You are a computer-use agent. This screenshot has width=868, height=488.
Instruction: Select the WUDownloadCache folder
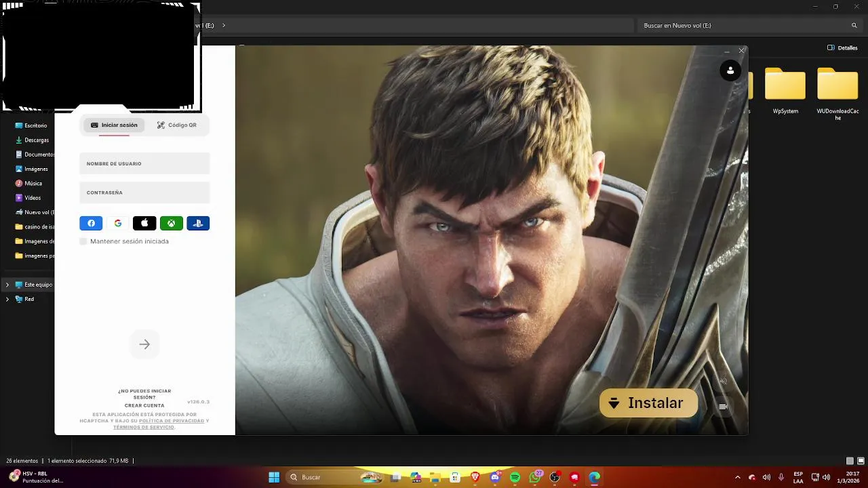[837, 94]
